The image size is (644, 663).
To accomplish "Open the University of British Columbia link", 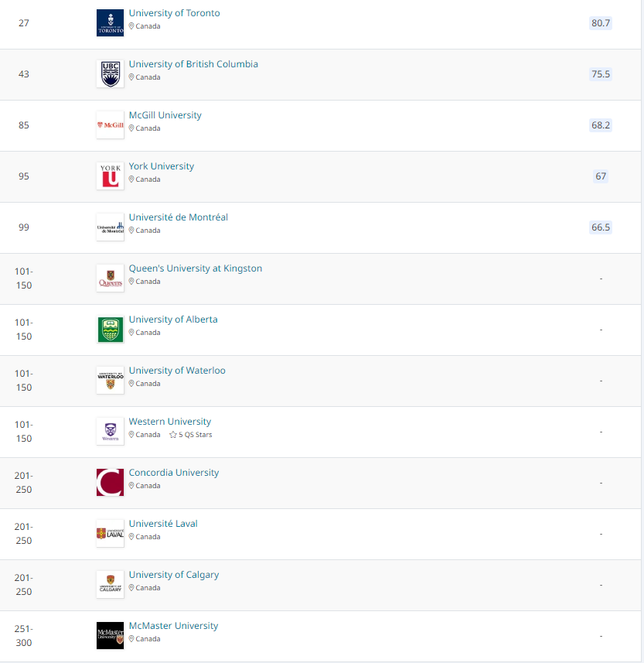I will pyautogui.click(x=193, y=64).
